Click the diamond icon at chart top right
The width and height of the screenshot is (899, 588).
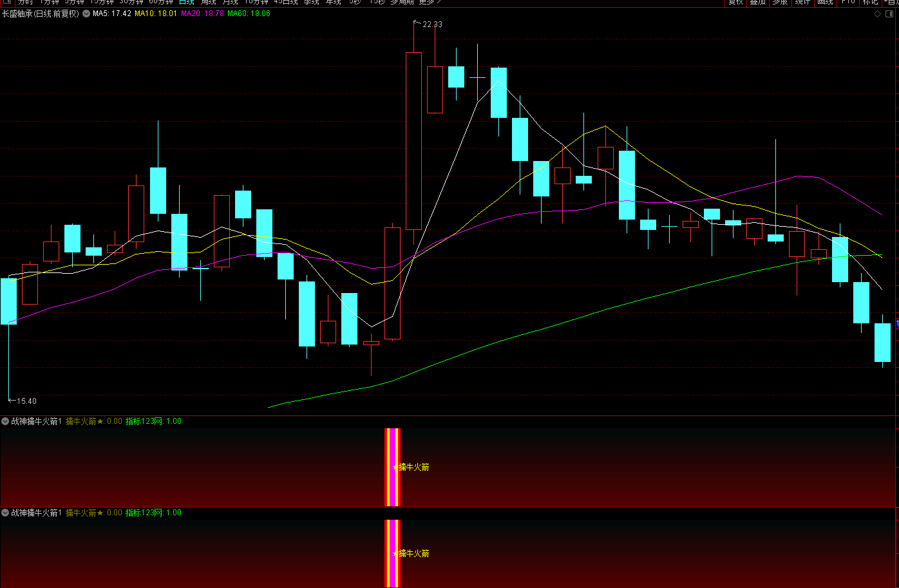point(876,14)
